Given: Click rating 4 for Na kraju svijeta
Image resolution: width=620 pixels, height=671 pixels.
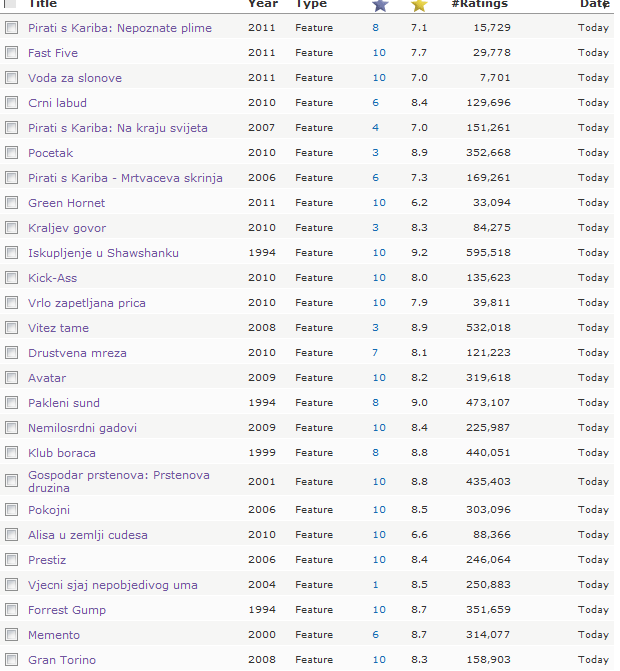Looking at the screenshot, I should [x=375, y=128].
